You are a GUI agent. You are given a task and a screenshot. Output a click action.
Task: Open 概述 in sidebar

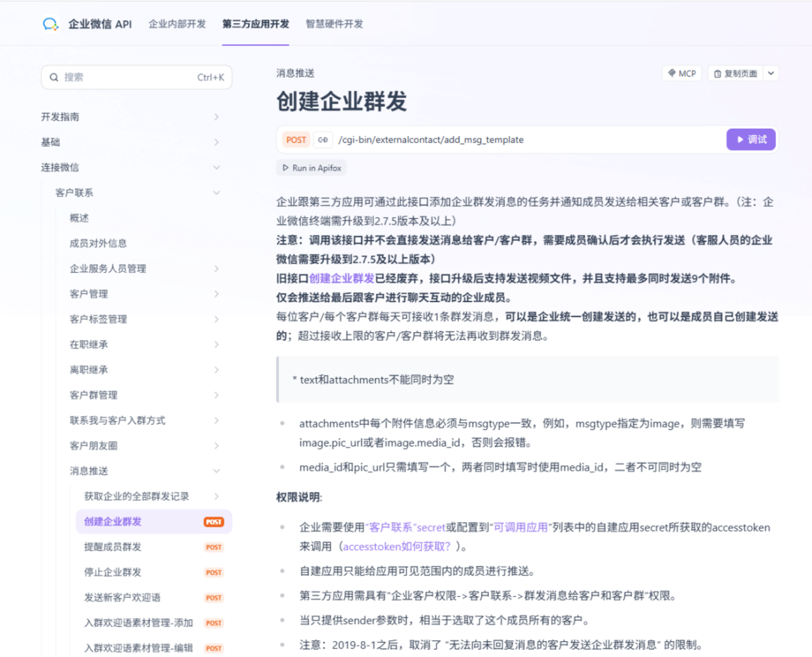(x=79, y=218)
